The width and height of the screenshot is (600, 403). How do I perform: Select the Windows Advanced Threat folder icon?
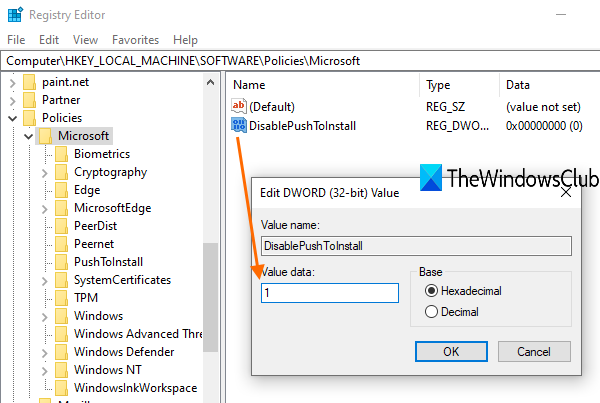coord(62,334)
